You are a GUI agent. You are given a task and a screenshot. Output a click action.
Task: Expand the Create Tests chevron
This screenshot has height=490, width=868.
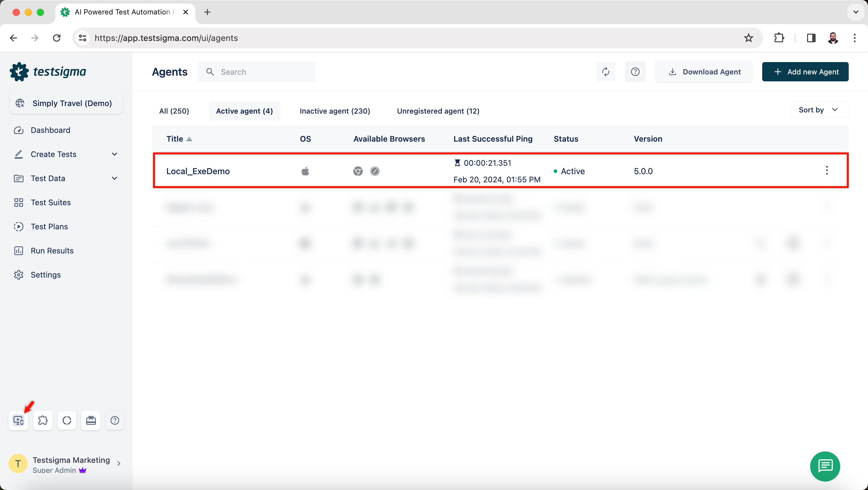(x=115, y=154)
